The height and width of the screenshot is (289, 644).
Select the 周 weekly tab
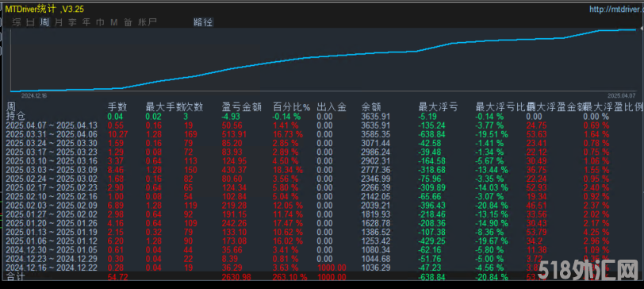(44, 22)
